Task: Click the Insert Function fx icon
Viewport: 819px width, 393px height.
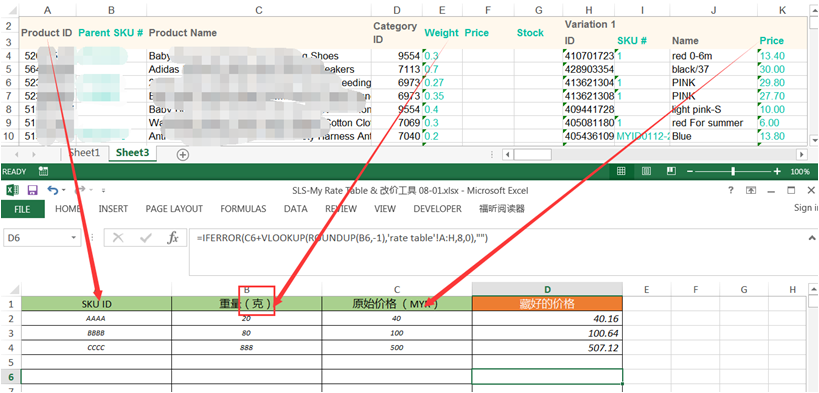Action: 173,238
